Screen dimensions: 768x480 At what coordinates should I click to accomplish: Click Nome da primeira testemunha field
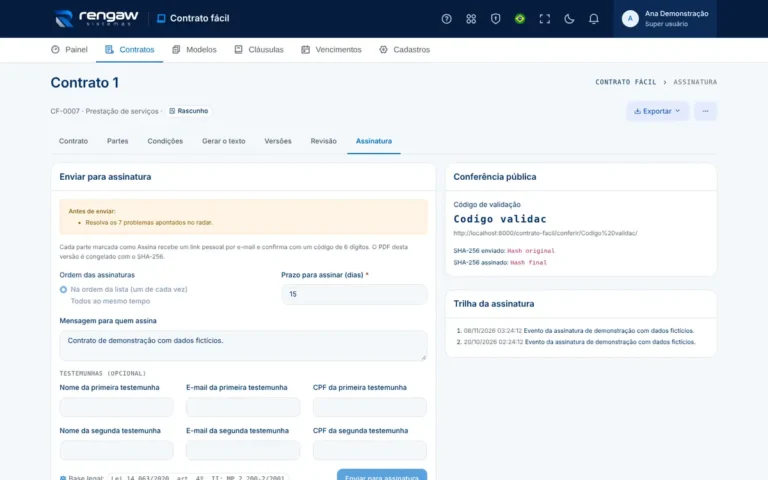[x=117, y=407]
